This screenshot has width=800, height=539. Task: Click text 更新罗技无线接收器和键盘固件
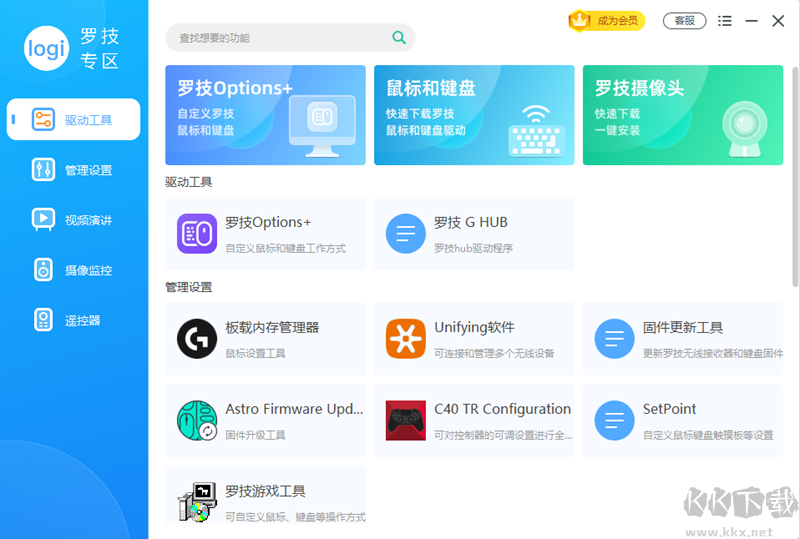tap(713, 354)
